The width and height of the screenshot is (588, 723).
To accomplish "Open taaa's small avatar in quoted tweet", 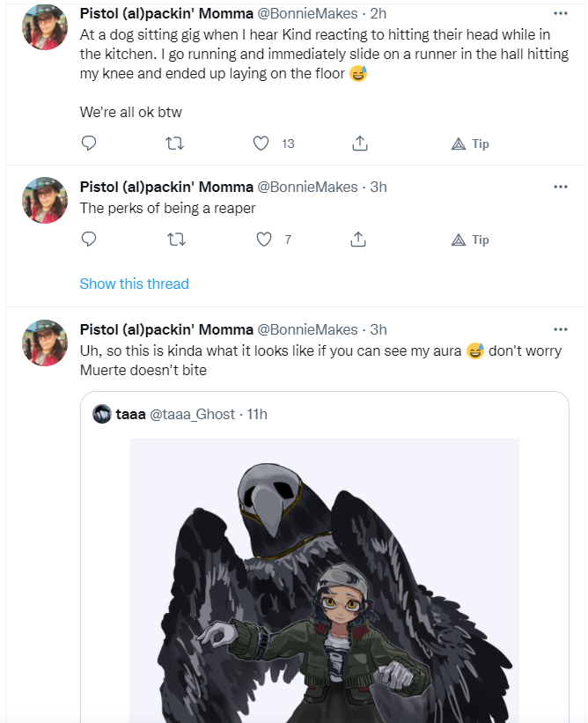I will pos(102,414).
